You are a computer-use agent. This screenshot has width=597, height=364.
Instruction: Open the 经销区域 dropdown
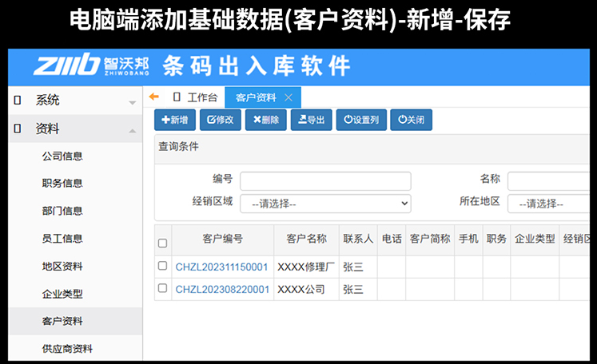pyautogui.click(x=325, y=204)
